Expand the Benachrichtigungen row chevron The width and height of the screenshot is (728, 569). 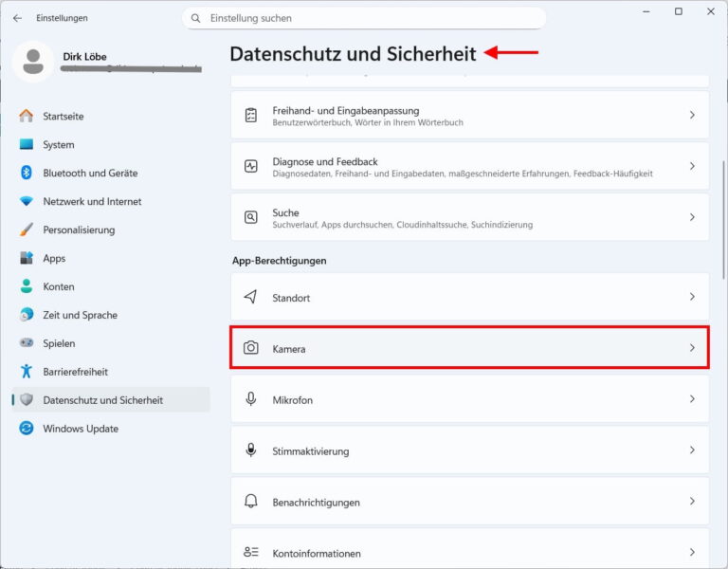(x=692, y=501)
